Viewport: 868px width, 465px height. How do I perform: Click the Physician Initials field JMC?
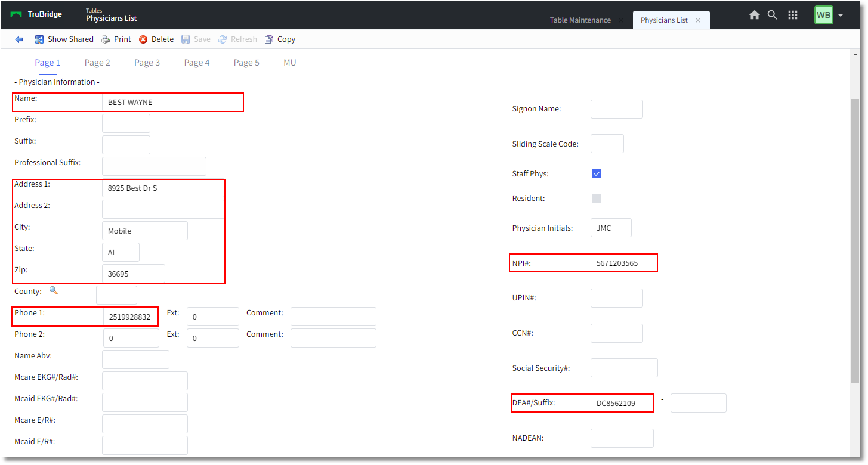pos(611,228)
